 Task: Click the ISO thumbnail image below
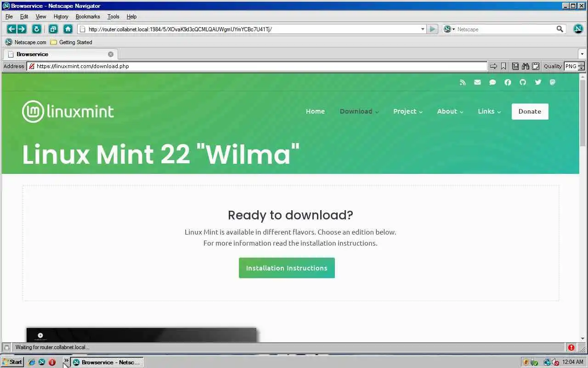coord(141,335)
